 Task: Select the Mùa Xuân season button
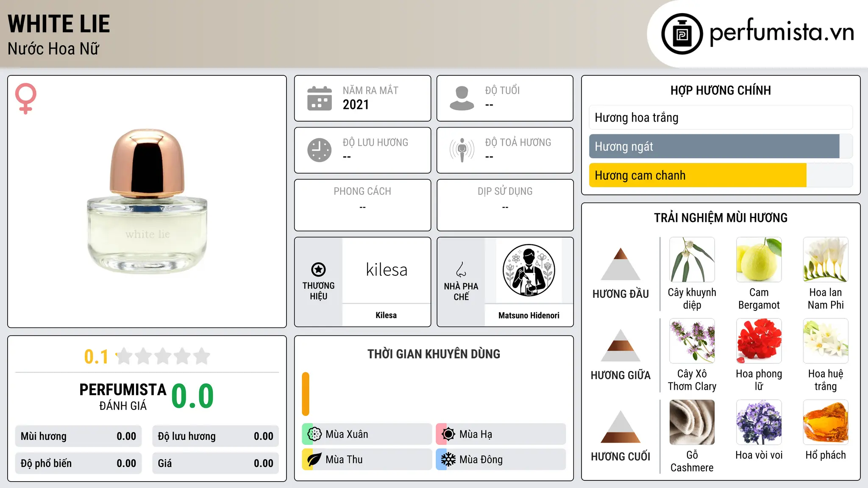pos(367,434)
